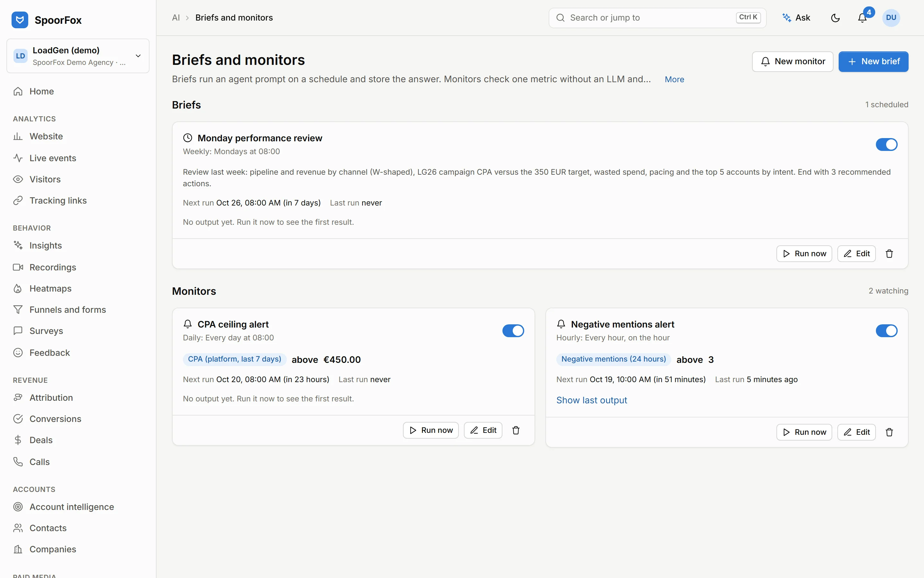Viewport: 924px width, 578px height.
Task: Delete the Negative mentions alert monitor
Action: (889, 432)
